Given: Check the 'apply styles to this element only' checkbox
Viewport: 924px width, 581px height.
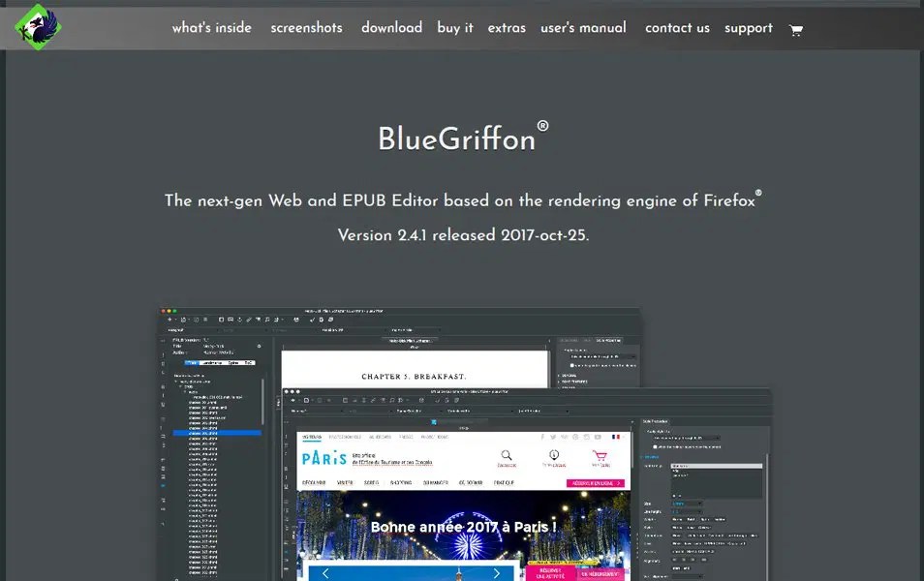Looking at the screenshot, I should click(654, 446).
